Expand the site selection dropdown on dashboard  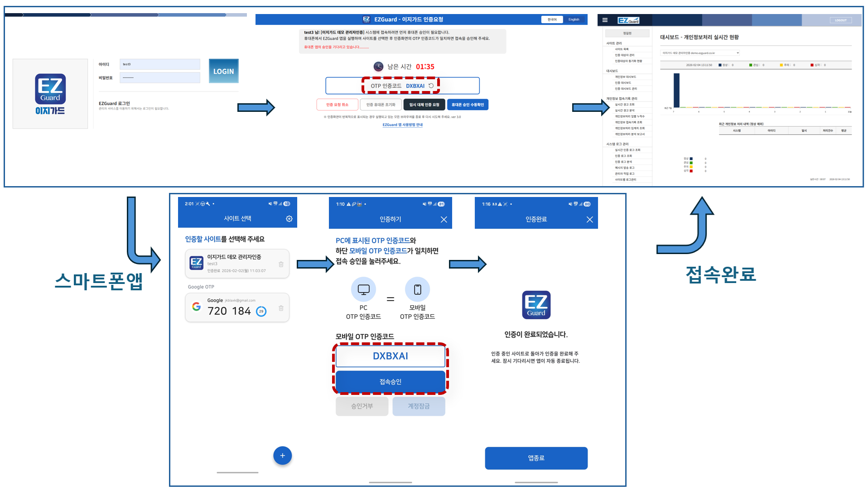(x=700, y=53)
